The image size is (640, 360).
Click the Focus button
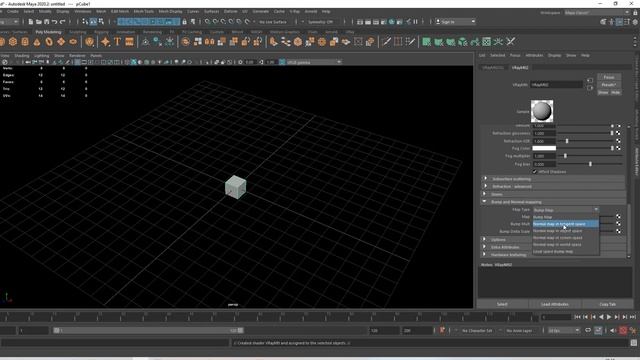tap(609, 77)
